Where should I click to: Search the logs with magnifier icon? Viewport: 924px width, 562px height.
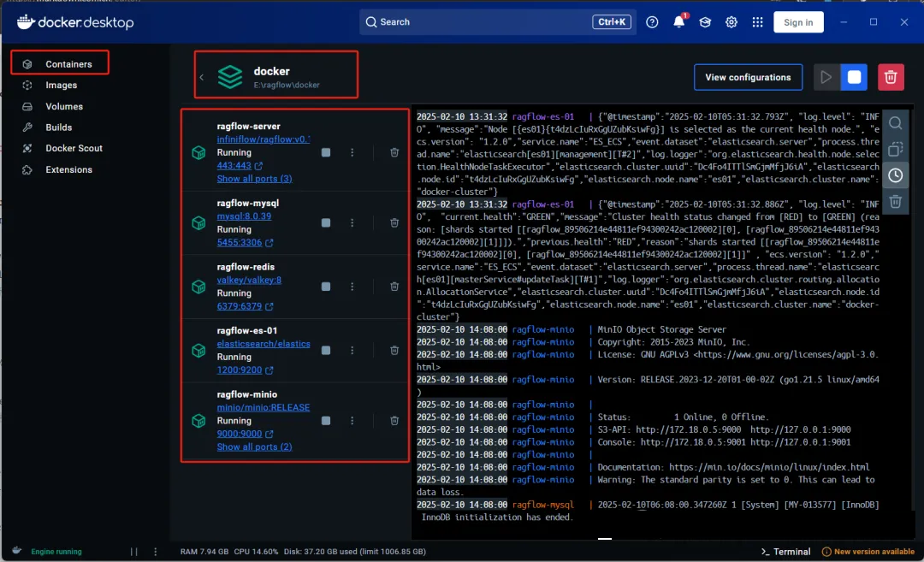pyautogui.click(x=895, y=123)
